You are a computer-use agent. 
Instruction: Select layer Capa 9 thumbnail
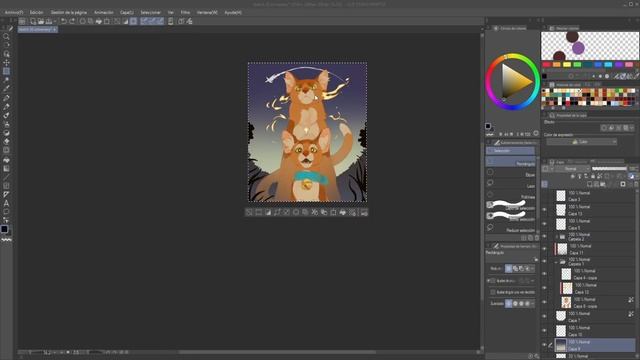point(561,345)
